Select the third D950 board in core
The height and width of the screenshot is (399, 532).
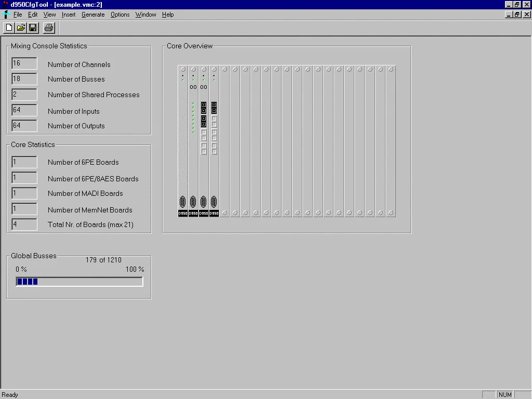204,141
